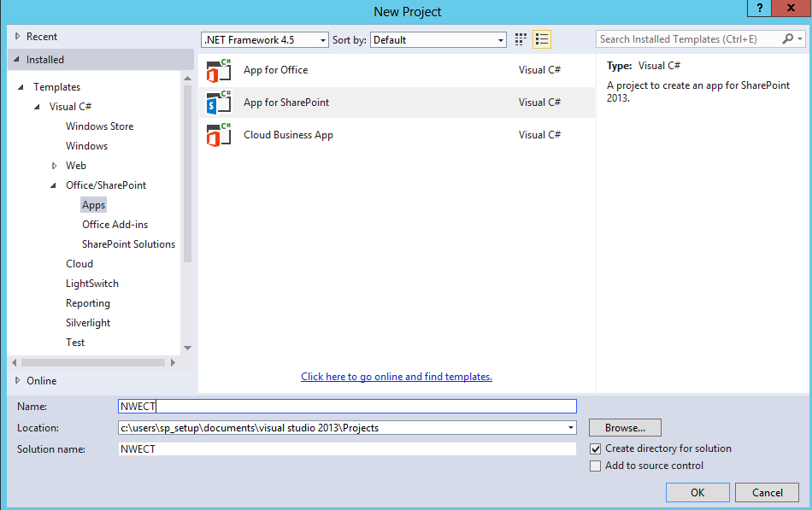Collapse the Visual C# tree node
The height and width of the screenshot is (510, 812).
(x=37, y=107)
